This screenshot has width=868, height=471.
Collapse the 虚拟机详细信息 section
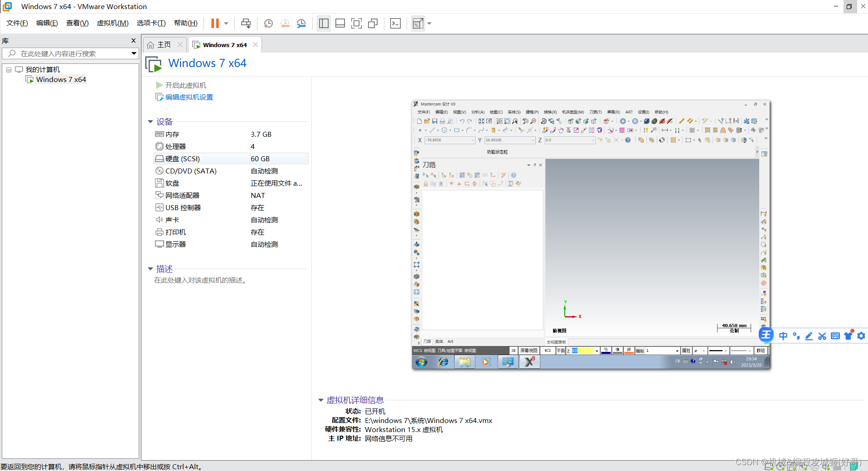point(321,400)
